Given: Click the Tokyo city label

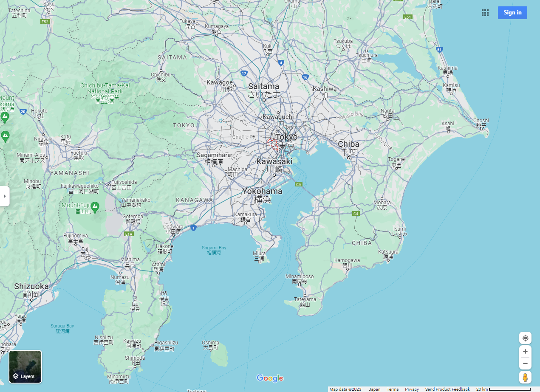Looking at the screenshot, I should 286,137.
